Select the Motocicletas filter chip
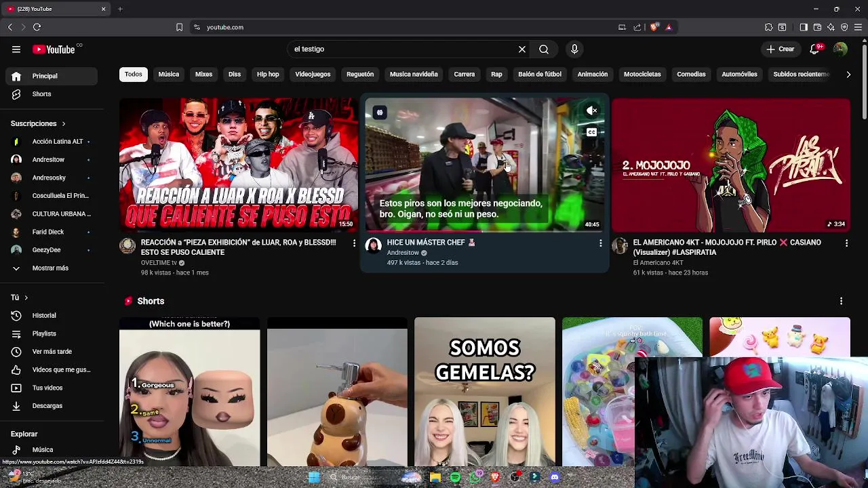The height and width of the screenshot is (488, 868). pos(642,74)
